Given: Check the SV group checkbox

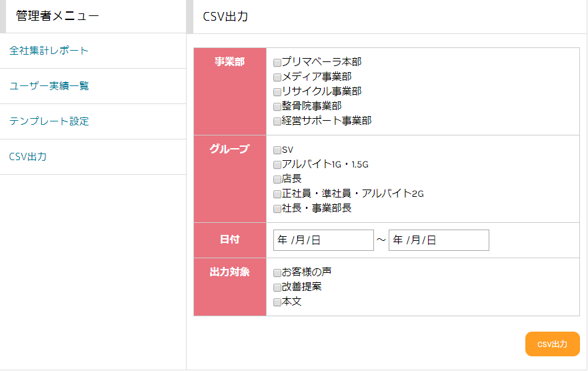Looking at the screenshot, I should tap(277, 150).
